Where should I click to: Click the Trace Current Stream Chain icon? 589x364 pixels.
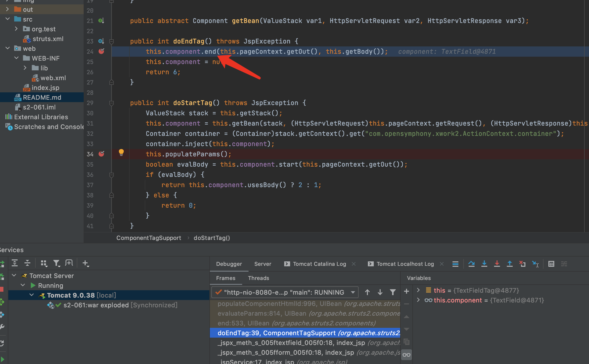(564, 264)
